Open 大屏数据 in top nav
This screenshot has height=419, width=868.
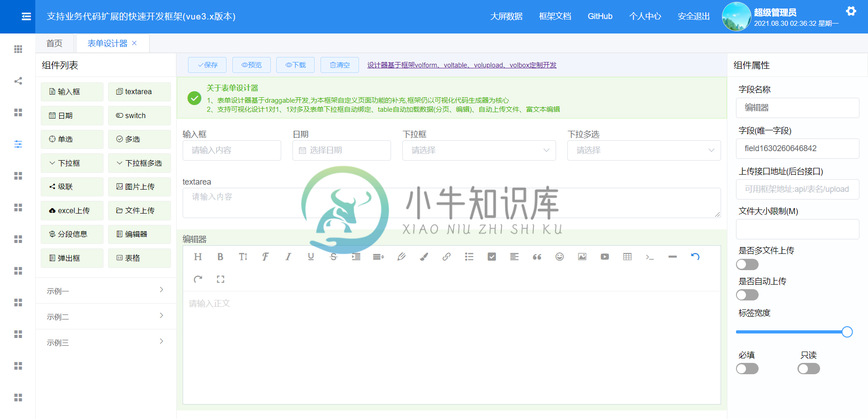(x=506, y=16)
